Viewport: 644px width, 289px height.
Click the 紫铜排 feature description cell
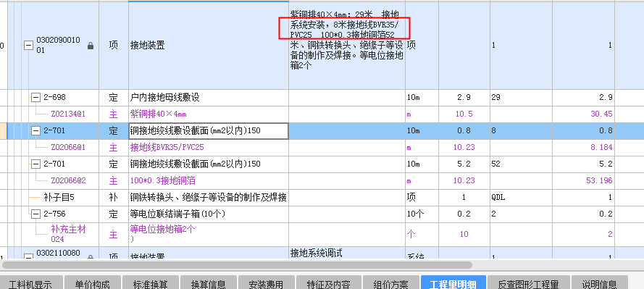point(347,46)
